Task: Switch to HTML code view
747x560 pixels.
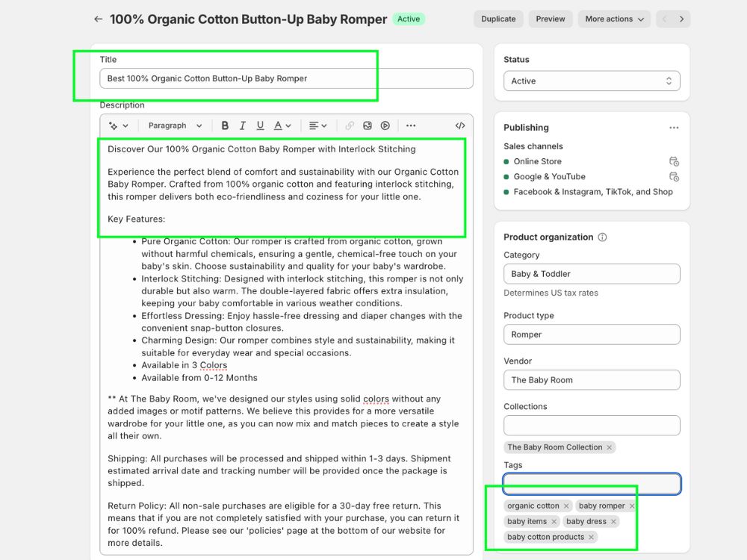Action: tap(459, 125)
